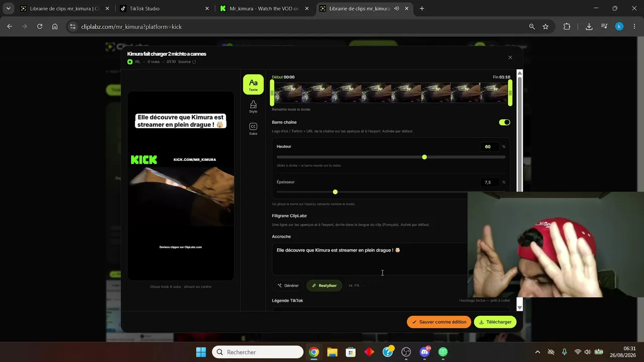Click the Restyliser button
This screenshot has width=644, height=362.
point(324,286)
